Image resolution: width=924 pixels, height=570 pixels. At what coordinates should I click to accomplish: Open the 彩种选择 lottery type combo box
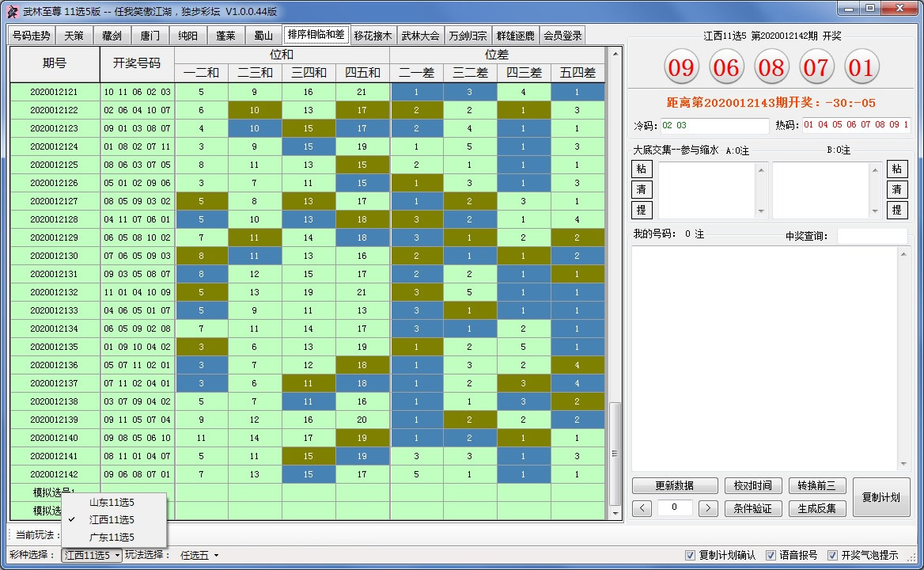pos(89,555)
